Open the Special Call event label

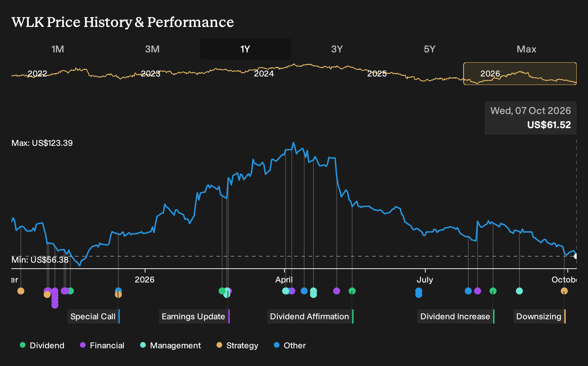pos(94,316)
